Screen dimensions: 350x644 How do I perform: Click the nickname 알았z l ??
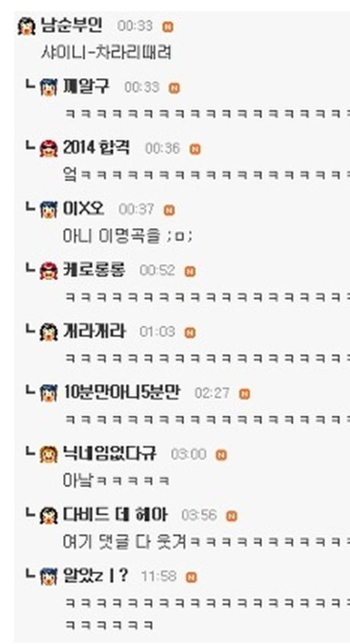tap(95, 577)
